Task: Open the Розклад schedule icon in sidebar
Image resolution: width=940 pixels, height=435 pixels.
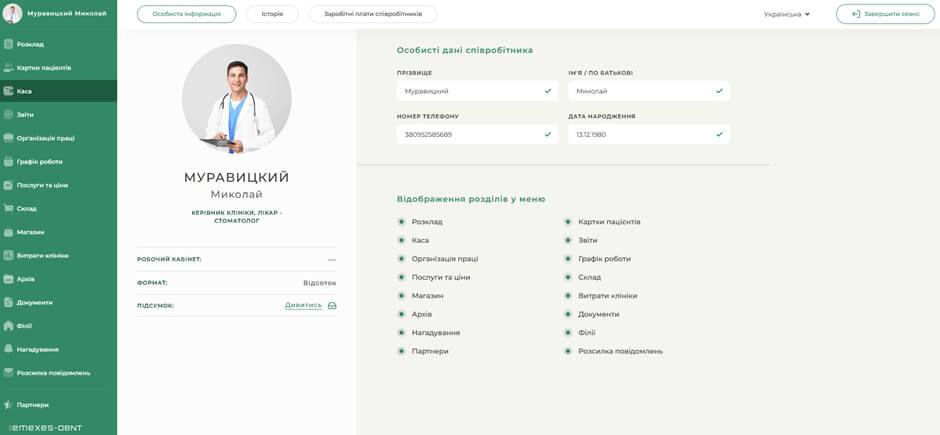Action: [9, 44]
